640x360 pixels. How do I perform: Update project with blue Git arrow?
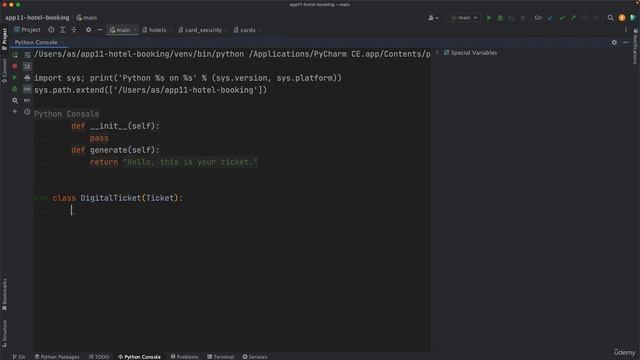[551, 18]
